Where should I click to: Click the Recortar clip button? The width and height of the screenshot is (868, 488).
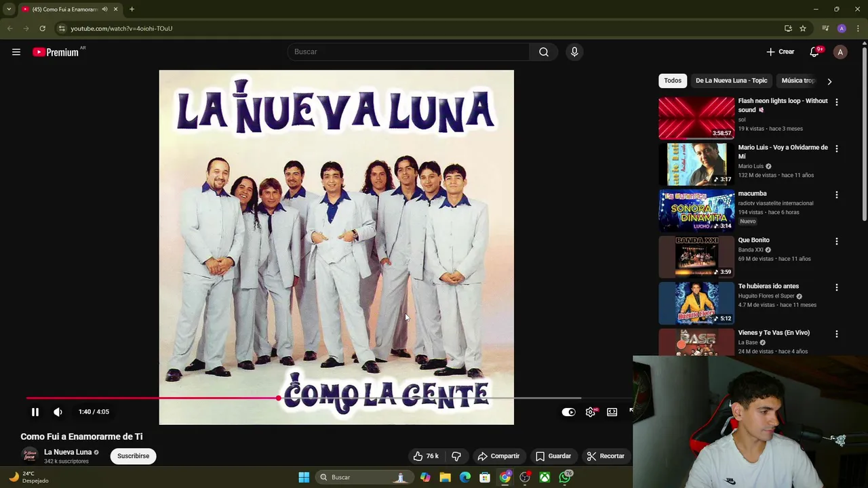tap(606, 456)
